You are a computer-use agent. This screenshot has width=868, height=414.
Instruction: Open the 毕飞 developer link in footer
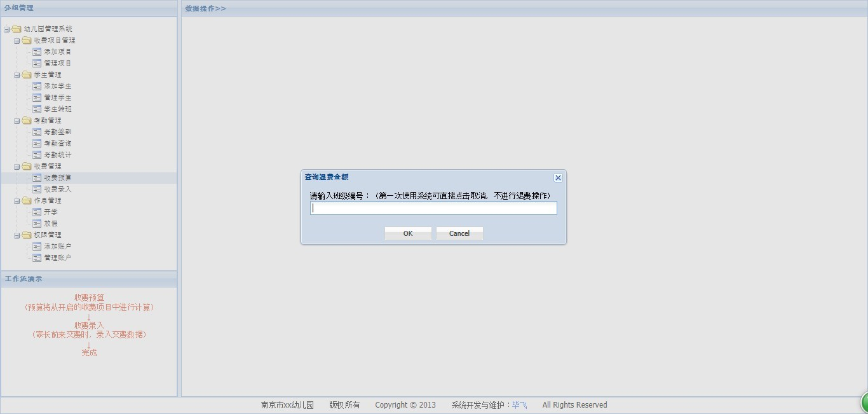(519, 405)
